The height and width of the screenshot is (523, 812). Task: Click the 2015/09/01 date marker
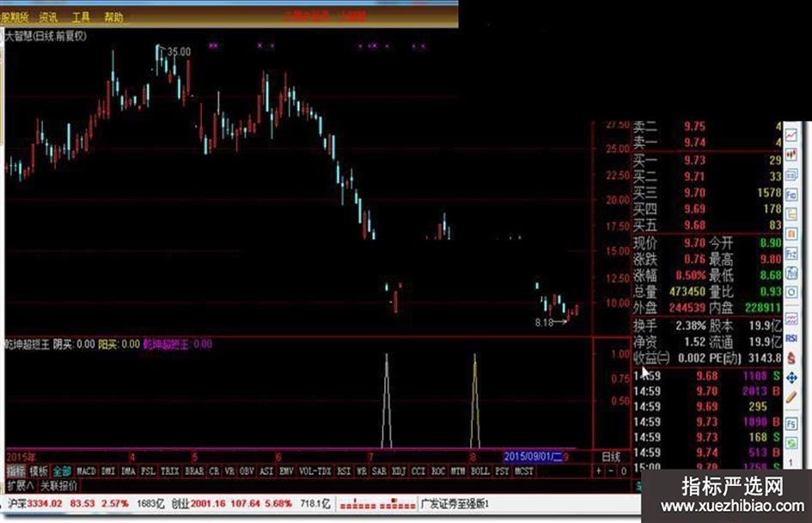(533, 457)
